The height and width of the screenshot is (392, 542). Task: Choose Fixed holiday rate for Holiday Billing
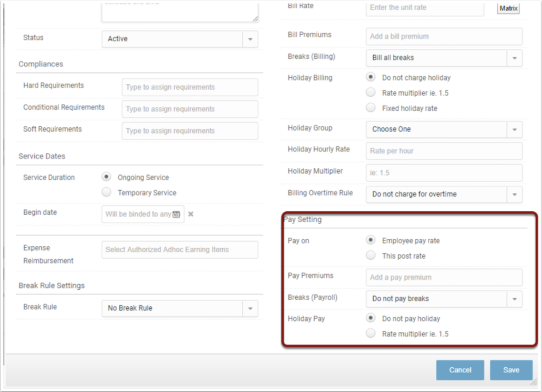pos(371,108)
